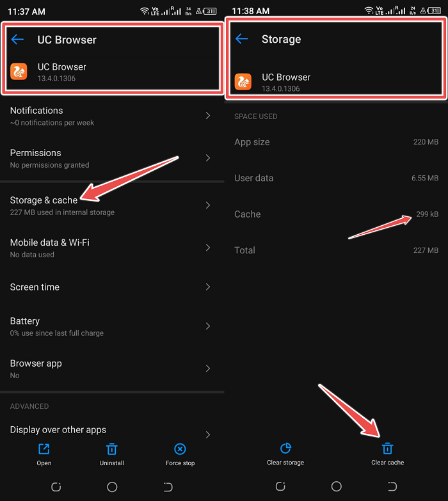The image size is (448, 501).
Task: Tap the Uninstall trash icon
Action: point(111,449)
